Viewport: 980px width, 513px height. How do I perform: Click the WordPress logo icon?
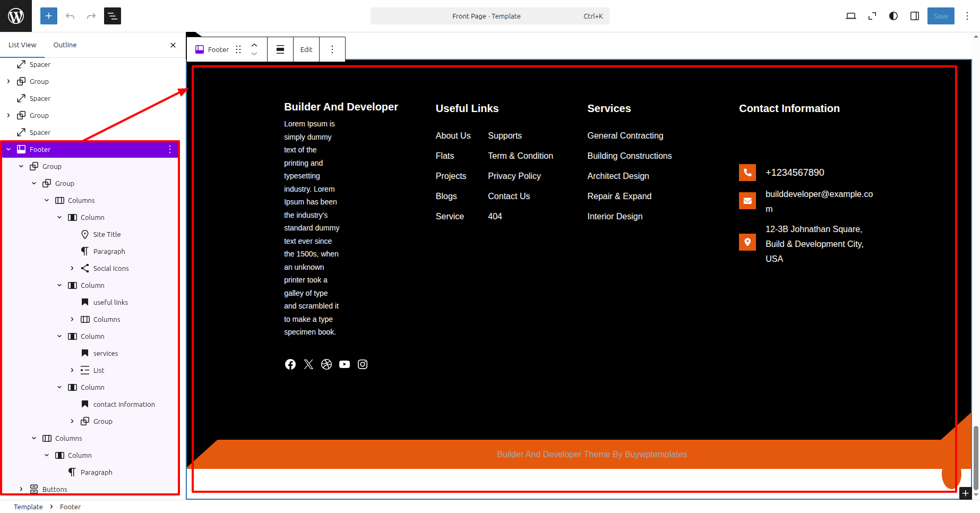16,16
